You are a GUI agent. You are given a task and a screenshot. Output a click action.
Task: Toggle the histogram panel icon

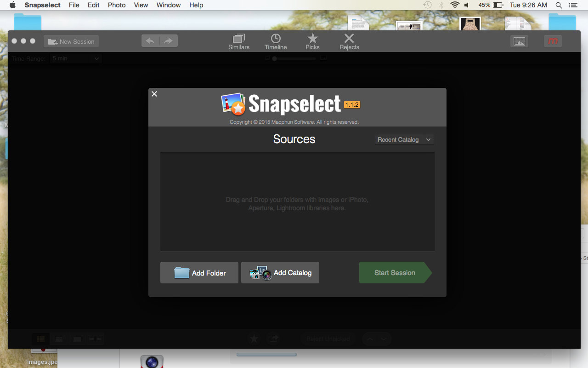tap(519, 41)
